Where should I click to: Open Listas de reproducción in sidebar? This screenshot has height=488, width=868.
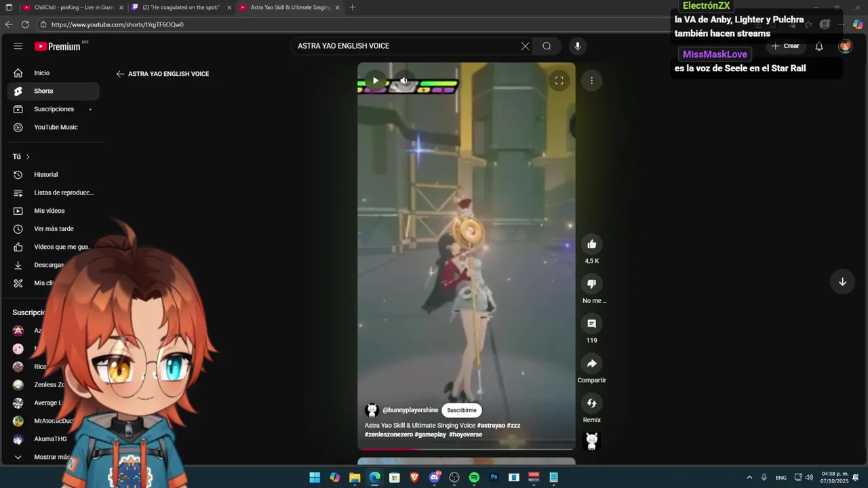(x=53, y=192)
